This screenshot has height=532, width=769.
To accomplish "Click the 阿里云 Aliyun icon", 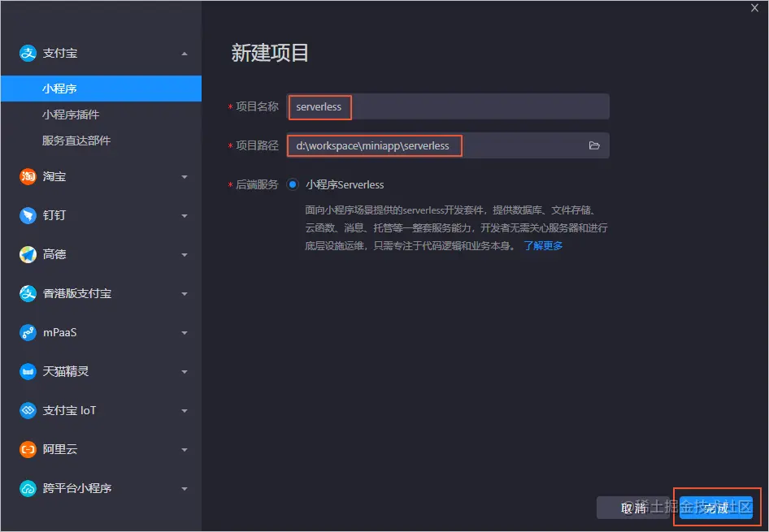I will [28, 449].
